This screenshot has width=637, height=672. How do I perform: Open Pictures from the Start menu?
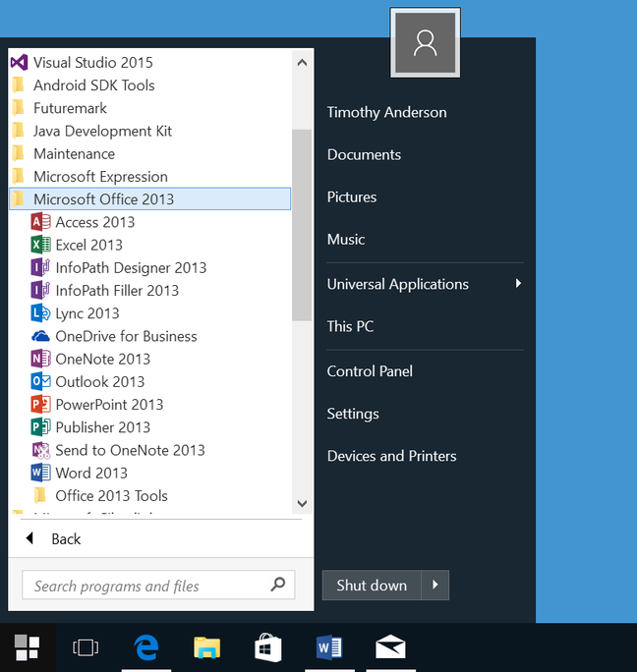[x=352, y=197]
